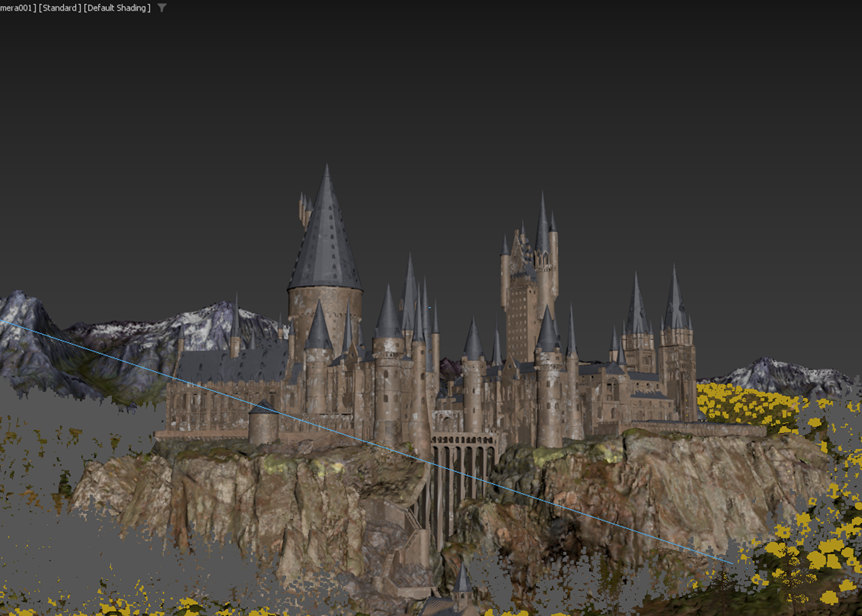
Task: Open the Default Shading dropdown menu
Action: pyautogui.click(x=117, y=8)
